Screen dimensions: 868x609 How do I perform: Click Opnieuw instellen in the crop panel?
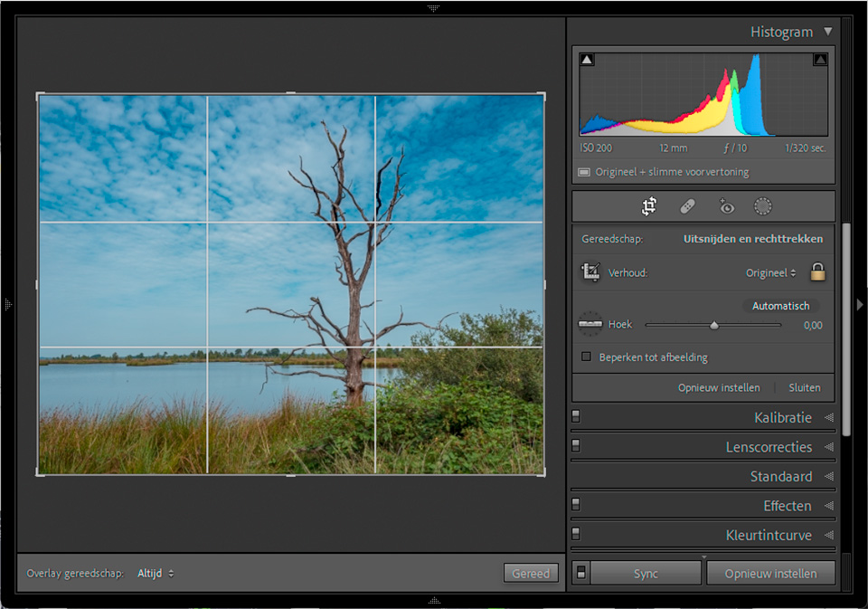[719, 388]
